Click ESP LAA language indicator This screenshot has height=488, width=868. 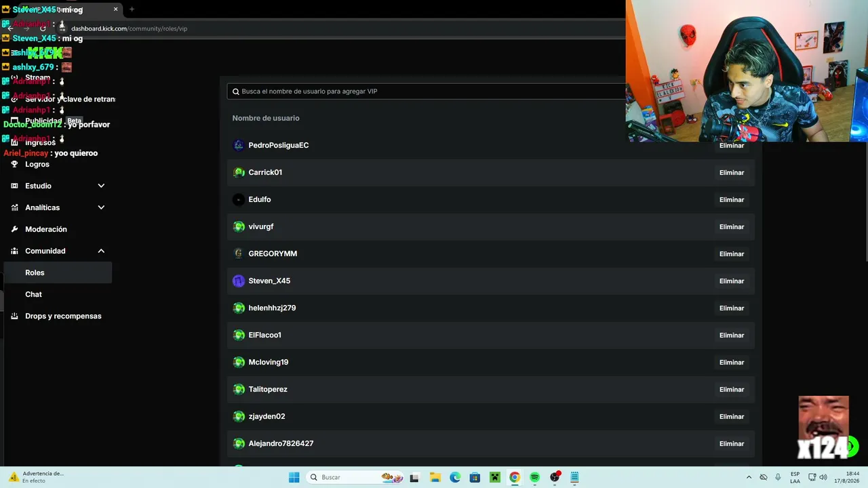(x=795, y=477)
